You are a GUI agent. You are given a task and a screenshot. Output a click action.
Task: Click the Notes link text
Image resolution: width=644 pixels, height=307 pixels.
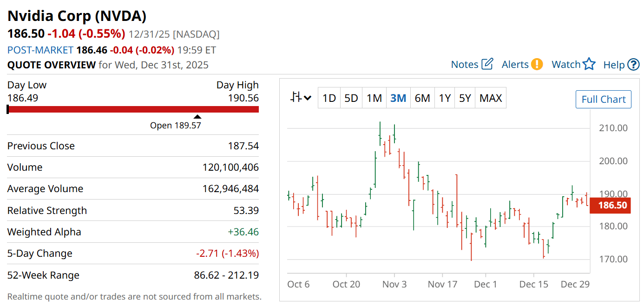[x=464, y=65]
